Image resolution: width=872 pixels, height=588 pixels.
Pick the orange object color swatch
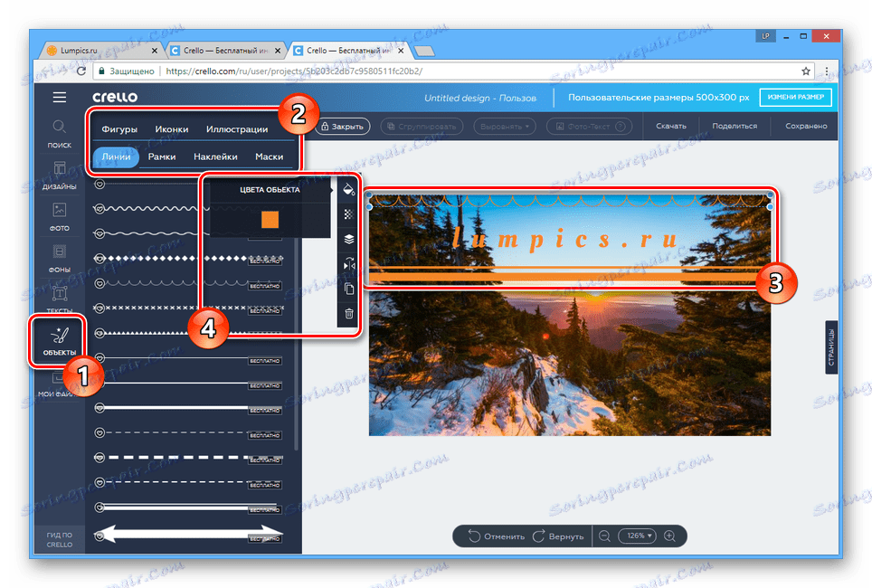point(270,220)
